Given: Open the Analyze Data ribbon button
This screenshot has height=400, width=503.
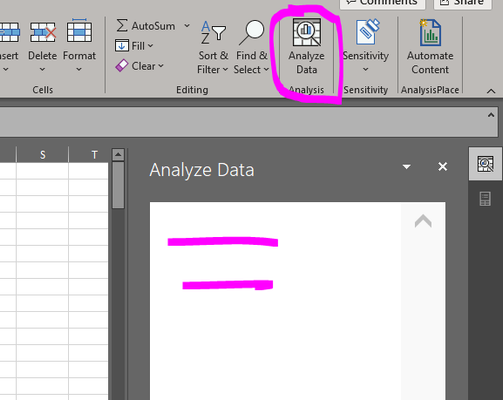Looking at the screenshot, I should point(307,46).
